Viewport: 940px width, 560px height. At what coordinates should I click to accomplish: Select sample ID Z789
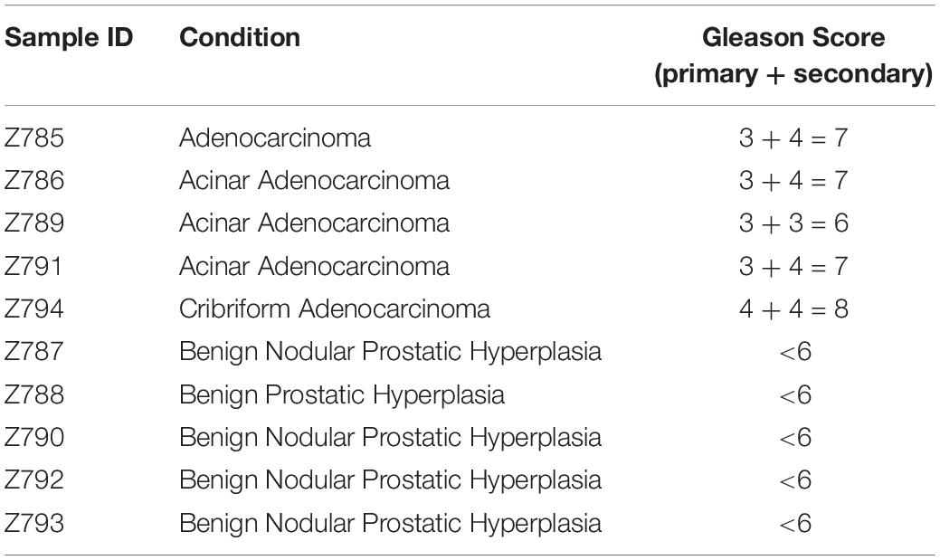34,223
